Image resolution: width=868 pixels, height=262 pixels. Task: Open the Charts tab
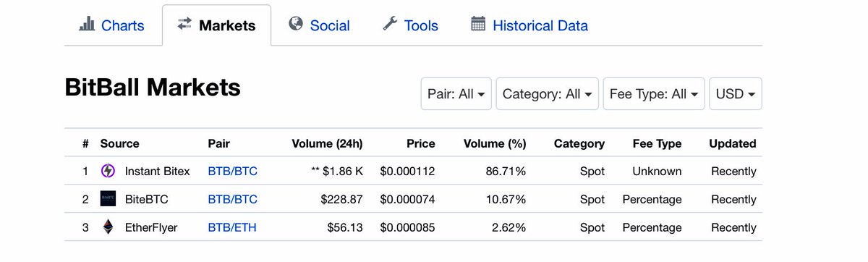[111, 25]
